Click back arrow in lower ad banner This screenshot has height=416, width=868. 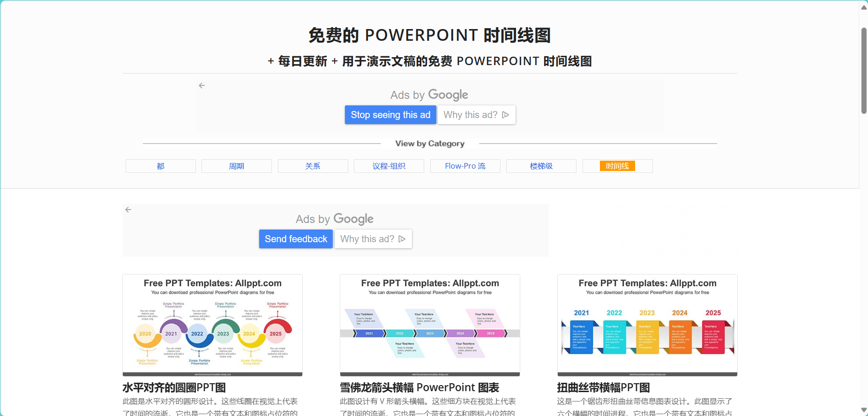point(128,210)
